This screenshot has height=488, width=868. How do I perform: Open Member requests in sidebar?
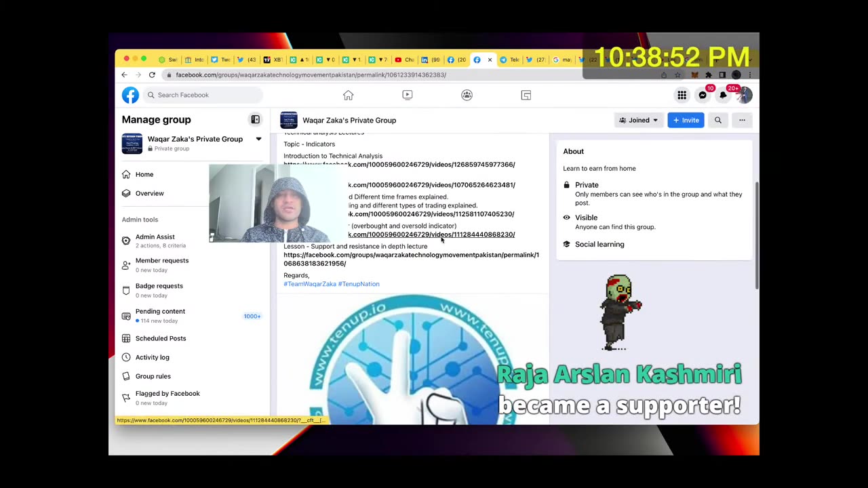click(x=193, y=264)
